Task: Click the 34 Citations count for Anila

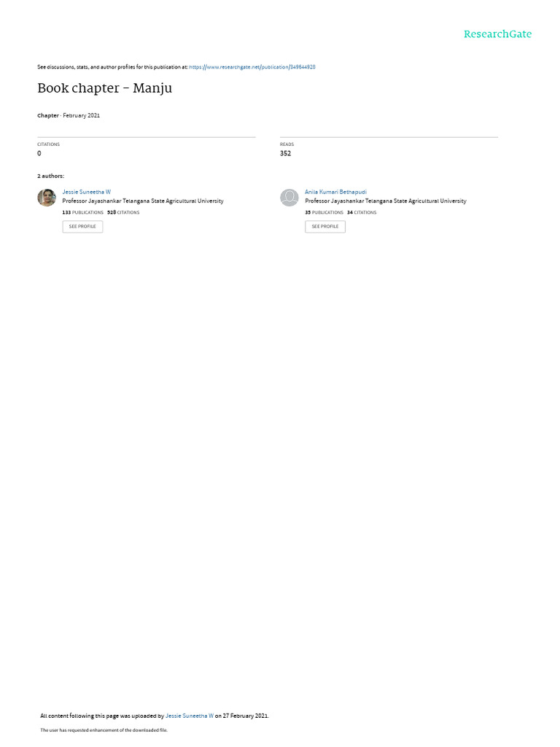Action: point(362,212)
